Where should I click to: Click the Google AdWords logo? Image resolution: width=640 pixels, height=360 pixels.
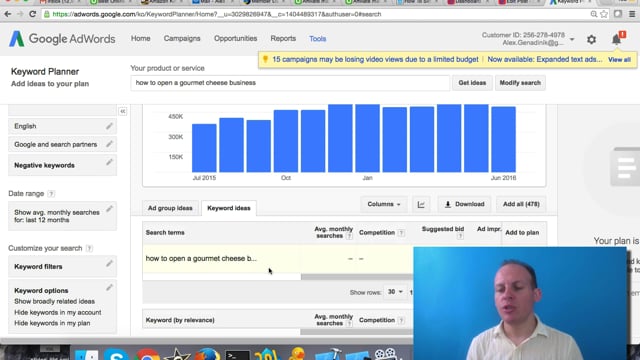coord(62,39)
